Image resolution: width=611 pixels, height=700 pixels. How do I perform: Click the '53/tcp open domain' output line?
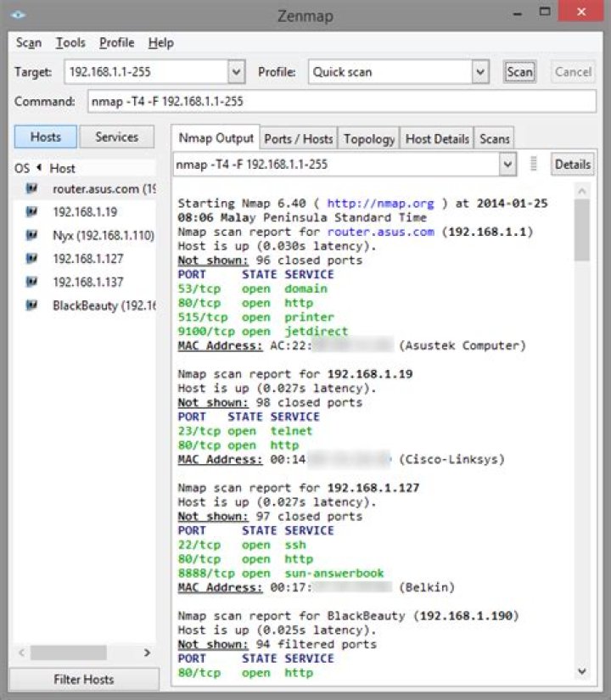(x=252, y=288)
